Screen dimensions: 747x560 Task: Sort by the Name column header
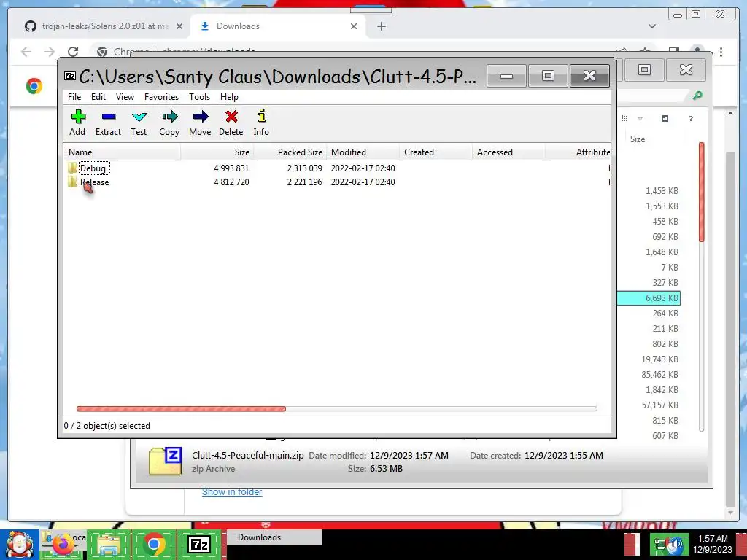point(123,152)
